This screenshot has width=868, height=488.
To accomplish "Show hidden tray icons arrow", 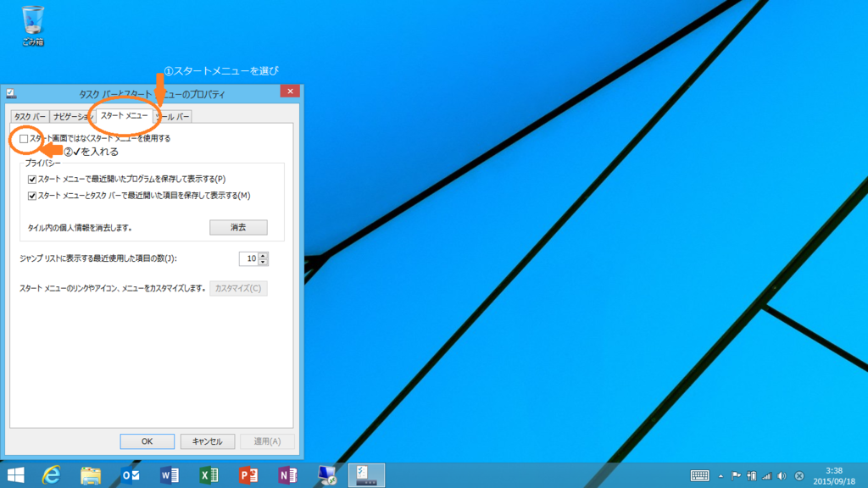I will coord(721,476).
